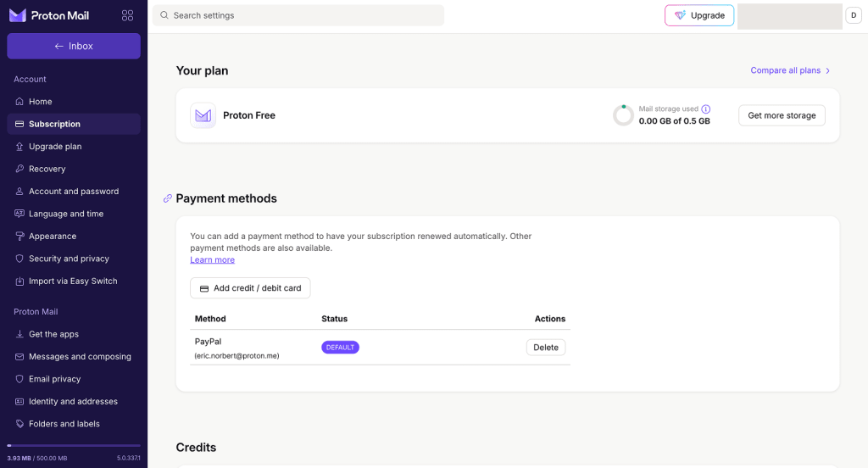
Task: Click Get more storage button
Action: click(782, 115)
